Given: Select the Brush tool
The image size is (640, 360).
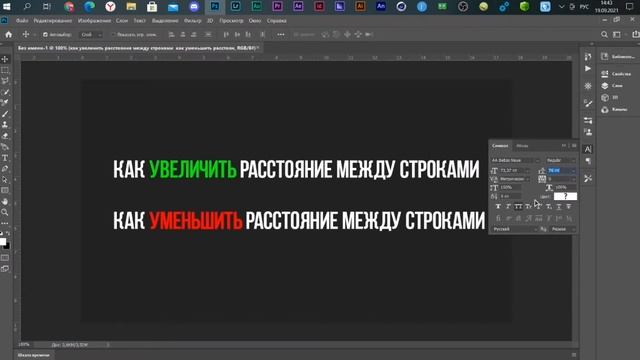Looking at the screenshot, I should point(5,114).
